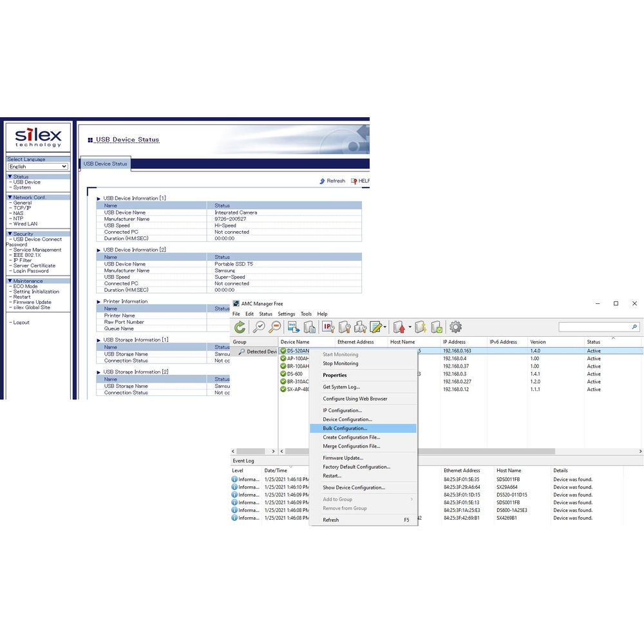Open the File menu in AMC Manager
Image resolution: width=644 pixels, height=644 pixels.
pos(236,314)
